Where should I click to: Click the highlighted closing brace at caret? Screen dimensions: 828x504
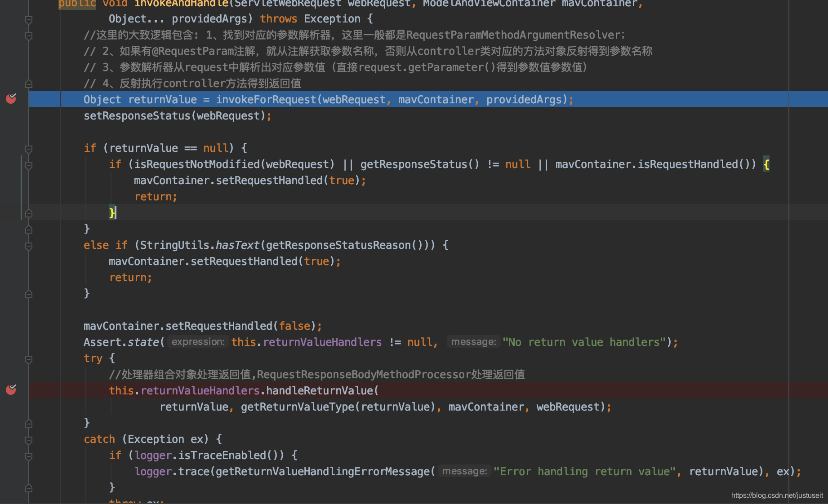pos(112,212)
